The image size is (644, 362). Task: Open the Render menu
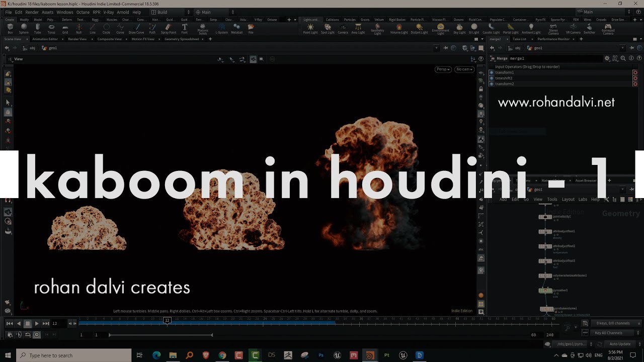point(32,12)
